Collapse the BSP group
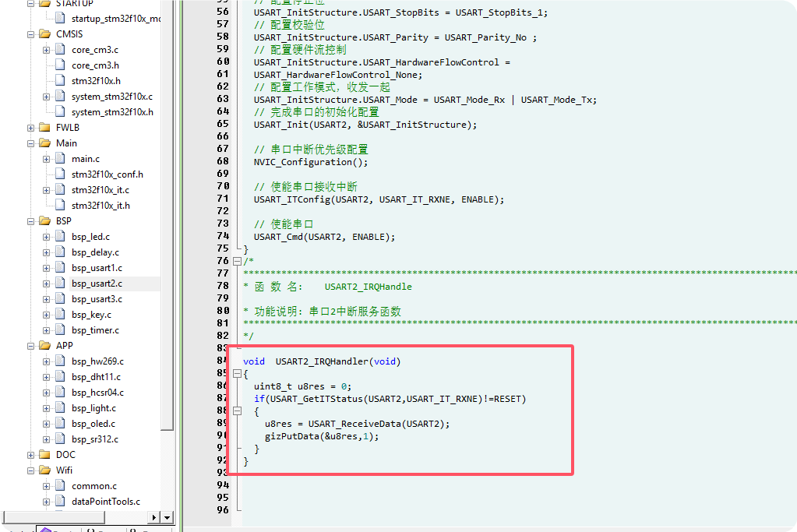Image resolution: width=797 pixels, height=532 pixels. pos(31,221)
